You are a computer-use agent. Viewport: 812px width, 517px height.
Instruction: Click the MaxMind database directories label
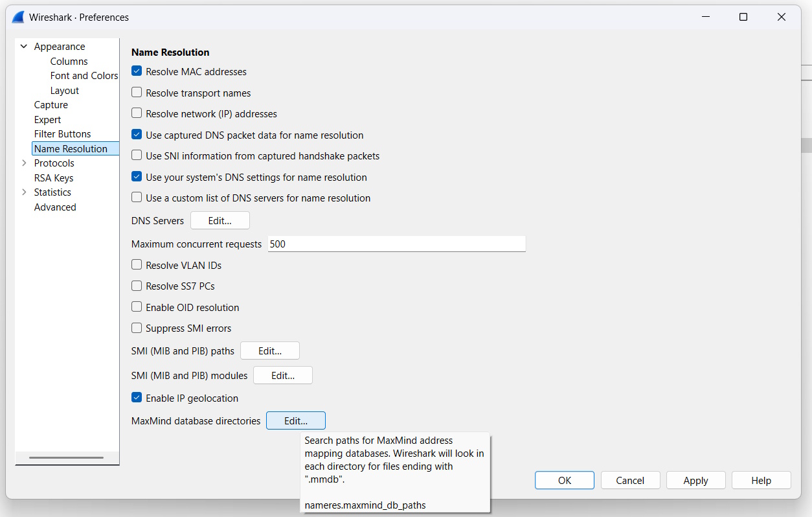(196, 421)
